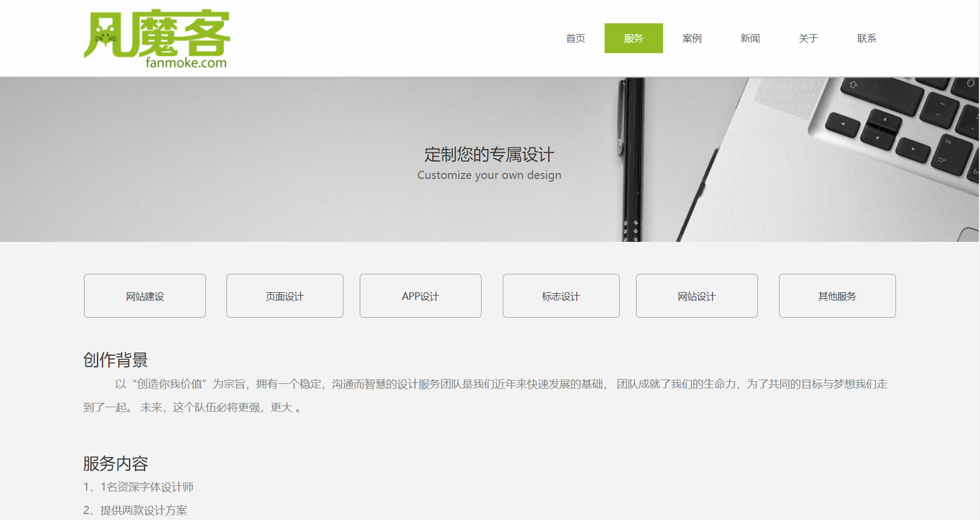This screenshot has height=520, width=980.
Task: Click the 'Customize your own design' subtitle
Action: click(x=489, y=175)
